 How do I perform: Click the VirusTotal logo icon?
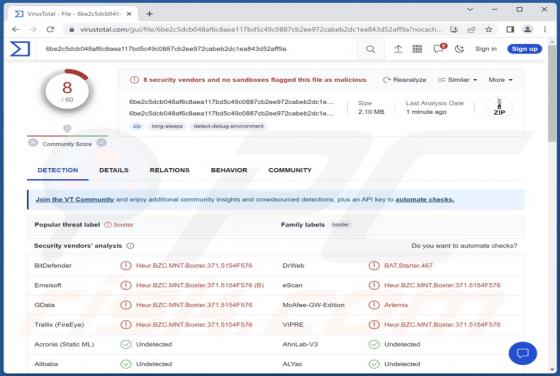(x=20, y=49)
